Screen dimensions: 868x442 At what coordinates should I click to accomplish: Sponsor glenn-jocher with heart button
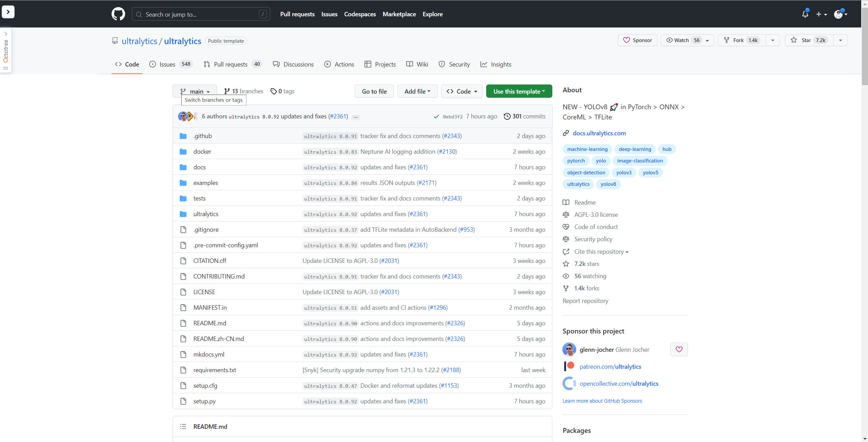pyautogui.click(x=679, y=349)
